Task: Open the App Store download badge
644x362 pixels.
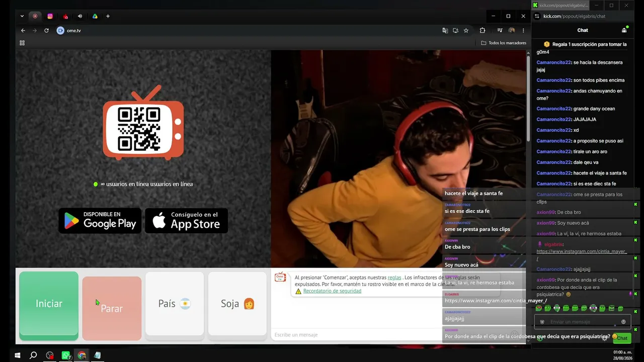Action: point(187,221)
